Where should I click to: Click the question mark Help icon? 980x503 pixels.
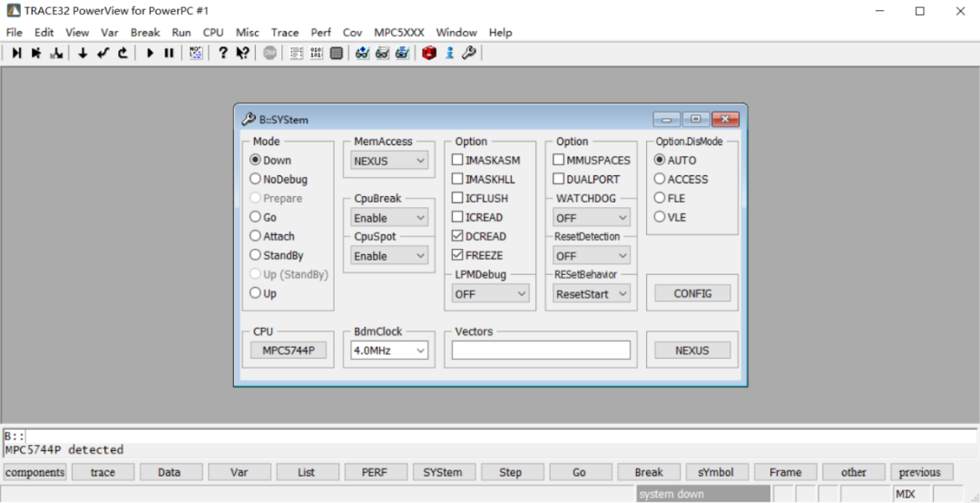222,54
